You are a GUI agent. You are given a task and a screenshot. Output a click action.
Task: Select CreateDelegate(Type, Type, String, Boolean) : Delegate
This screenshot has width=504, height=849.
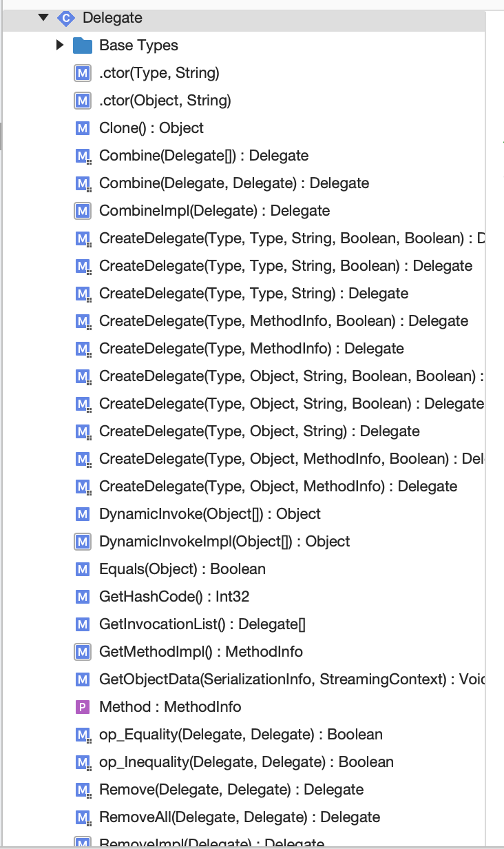pyautogui.click(x=286, y=266)
